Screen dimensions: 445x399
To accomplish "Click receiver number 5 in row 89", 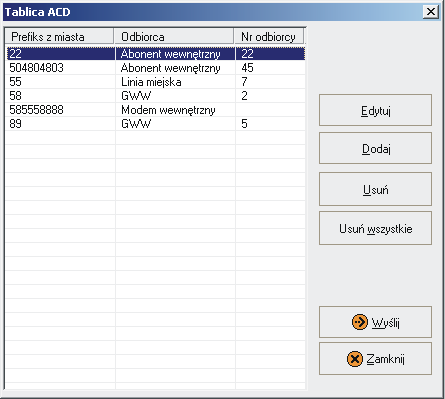I will coord(244,124).
